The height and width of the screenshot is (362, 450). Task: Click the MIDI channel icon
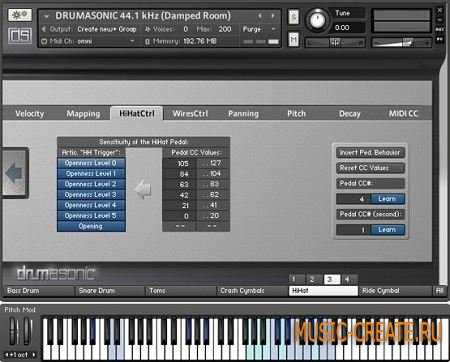tap(44, 41)
